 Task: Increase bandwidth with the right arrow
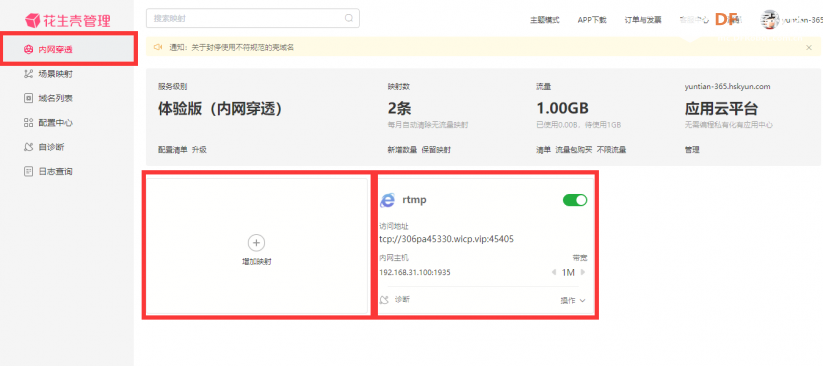[x=583, y=273]
